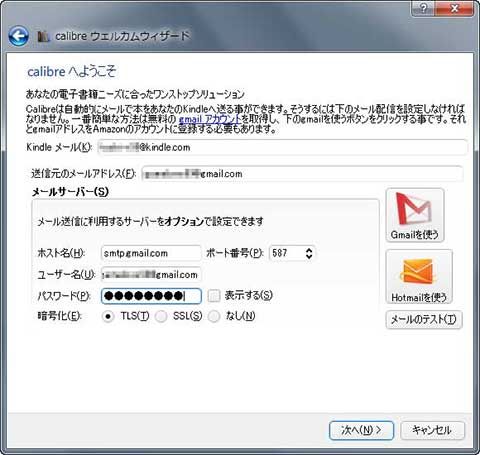480x455 pixels.
Task: Open the gmail アカウント hyperlink
Action: (210, 119)
